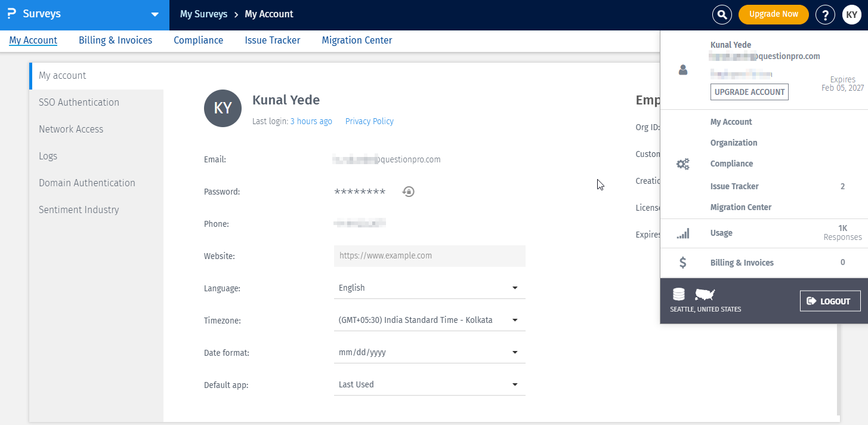Click the QuestionPro logo icon
868x425 pixels.
point(11,14)
